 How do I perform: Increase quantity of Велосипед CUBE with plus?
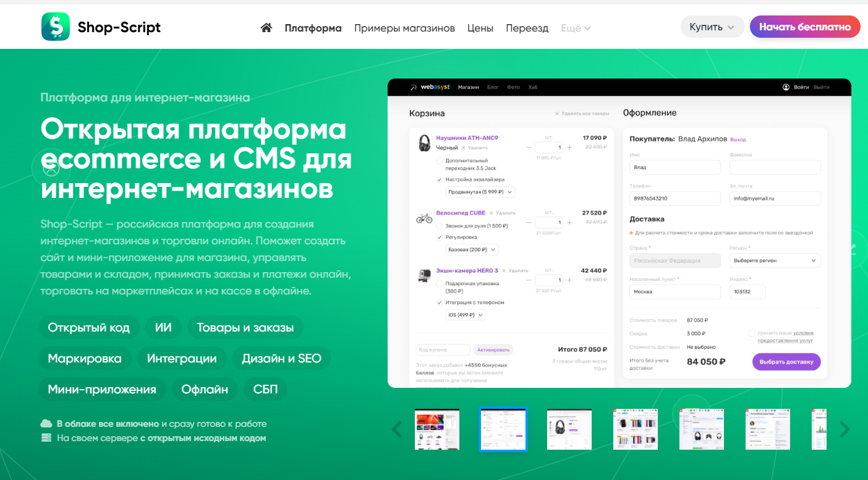(569, 223)
